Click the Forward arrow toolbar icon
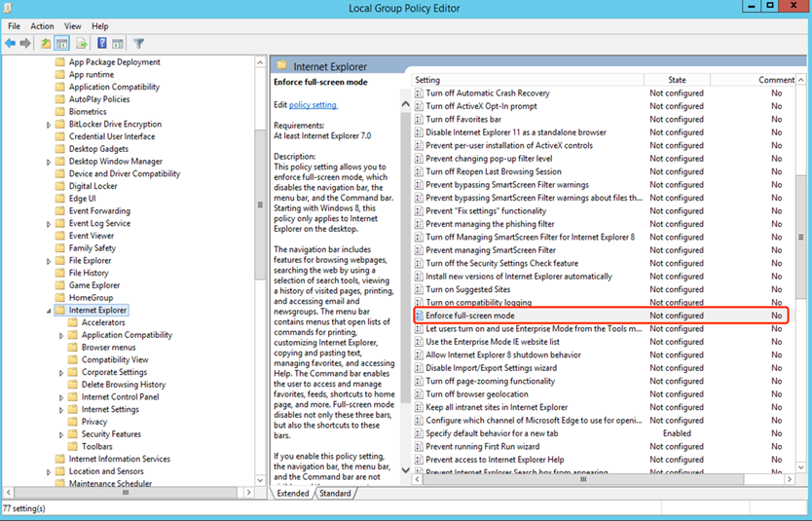 click(x=25, y=44)
